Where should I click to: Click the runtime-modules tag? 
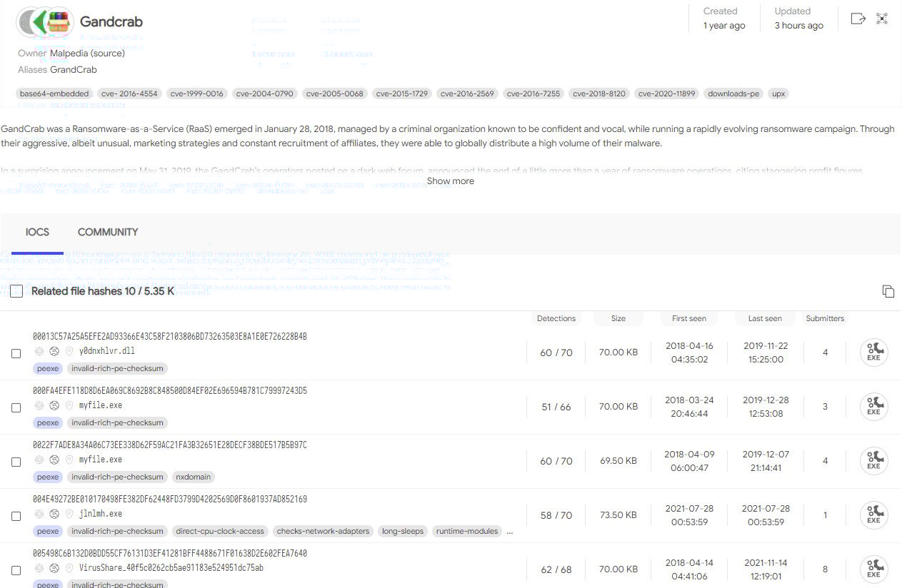tap(467, 532)
